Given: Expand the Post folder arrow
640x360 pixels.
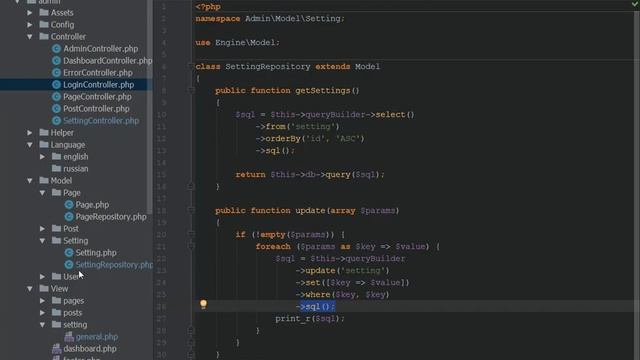Looking at the screenshot, I should click(42, 229).
